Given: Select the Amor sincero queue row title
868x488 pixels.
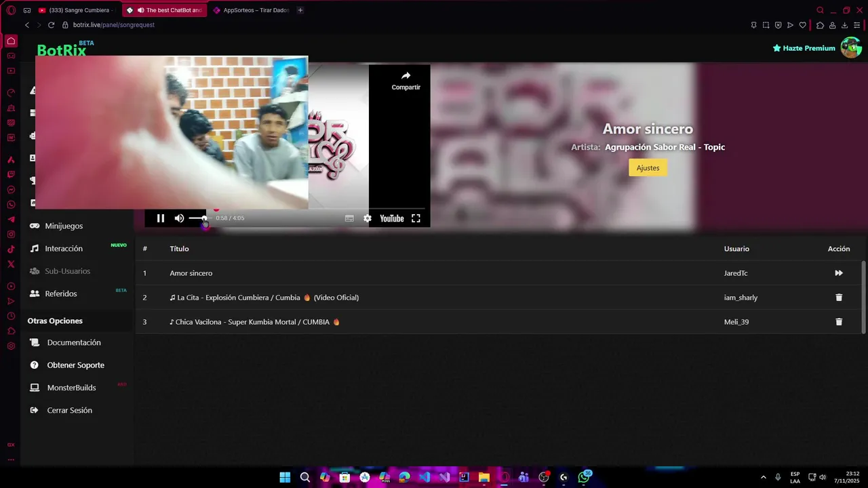Looking at the screenshot, I should 191,273.
